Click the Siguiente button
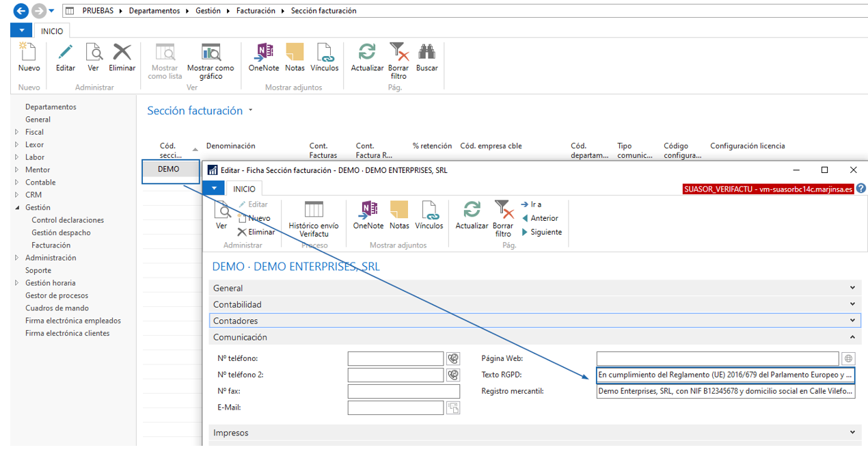Screen dimensions: 868x454 (x=541, y=232)
